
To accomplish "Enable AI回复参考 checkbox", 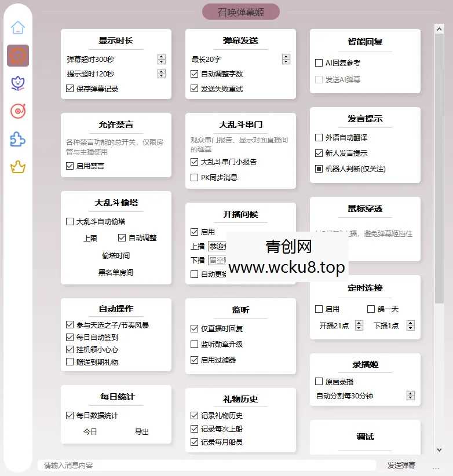I will point(319,63).
